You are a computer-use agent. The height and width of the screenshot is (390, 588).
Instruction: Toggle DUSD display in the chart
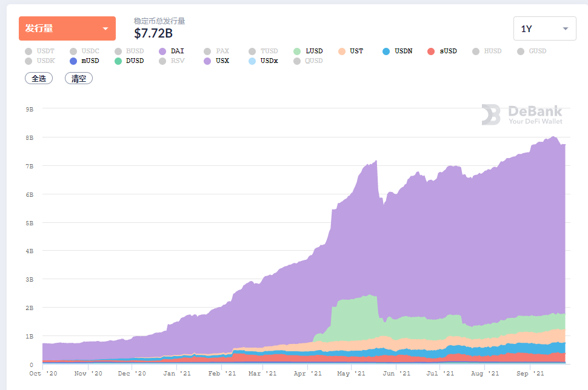pyautogui.click(x=119, y=61)
